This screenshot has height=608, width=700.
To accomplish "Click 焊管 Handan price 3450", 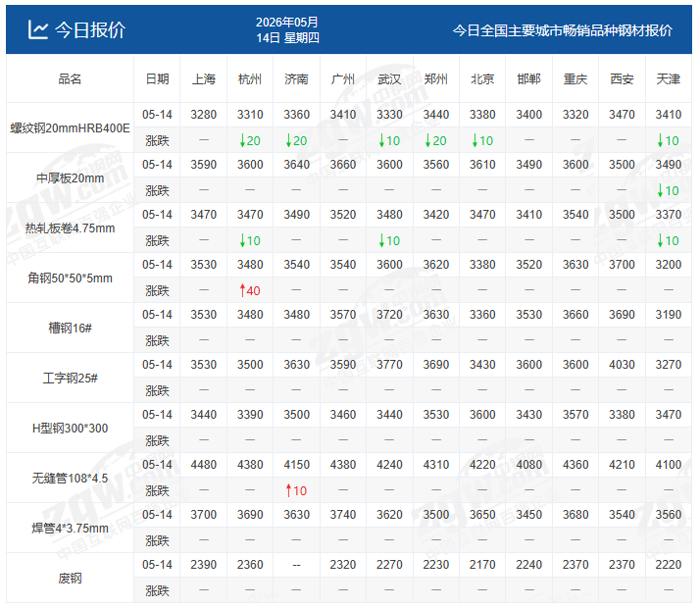I will point(529,515).
